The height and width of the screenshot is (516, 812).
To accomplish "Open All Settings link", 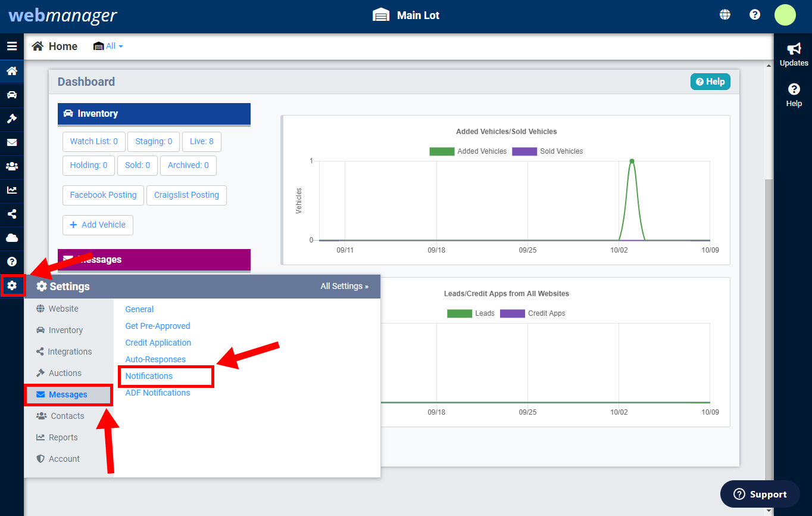I will click(344, 287).
